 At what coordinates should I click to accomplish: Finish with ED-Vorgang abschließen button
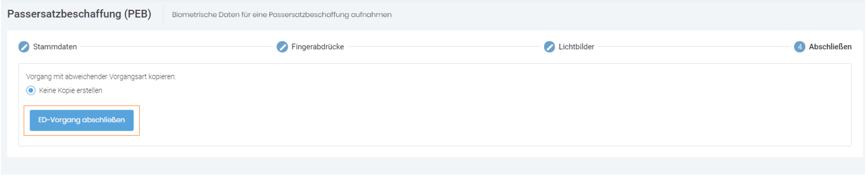pyautogui.click(x=81, y=120)
